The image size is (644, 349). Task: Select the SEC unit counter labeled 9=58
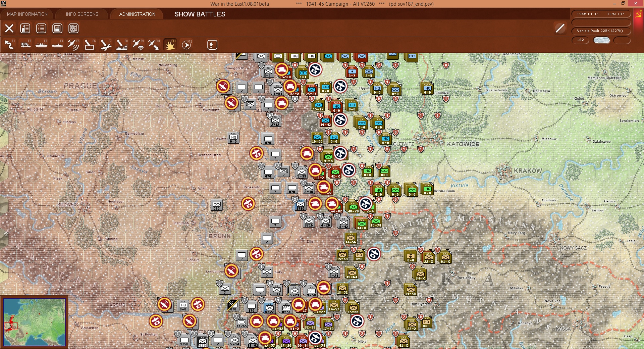tap(311, 291)
